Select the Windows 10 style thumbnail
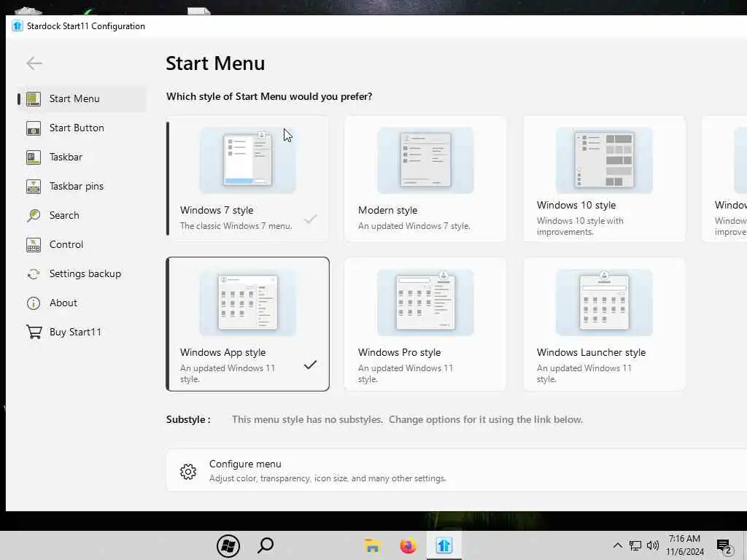The height and width of the screenshot is (560, 747). (x=604, y=160)
